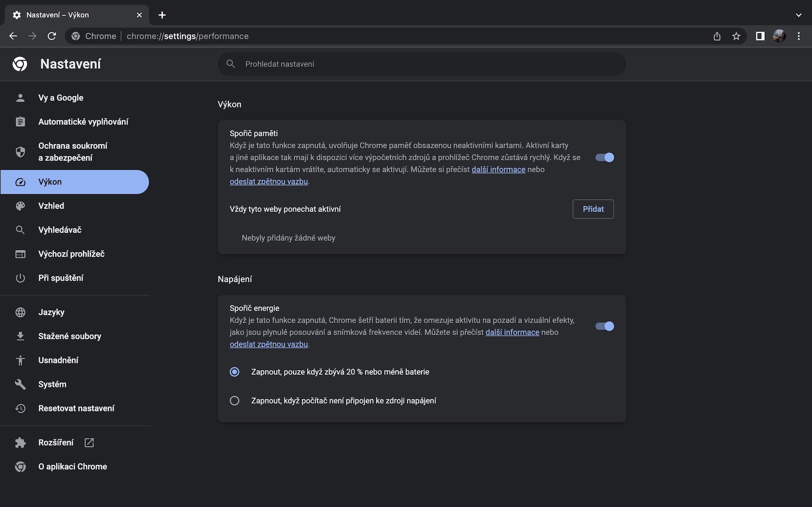Bookmark this page with the star icon
This screenshot has width=812, height=507.
click(x=736, y=36)
